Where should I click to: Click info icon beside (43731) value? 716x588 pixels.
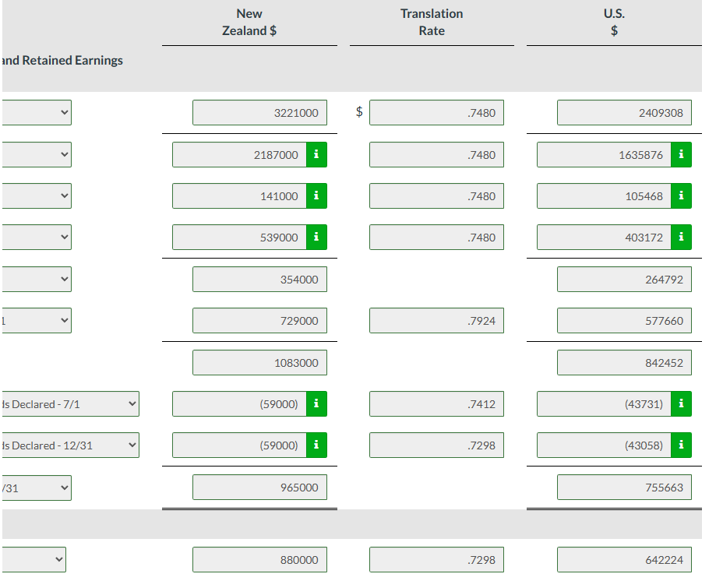tap(681, 403)
